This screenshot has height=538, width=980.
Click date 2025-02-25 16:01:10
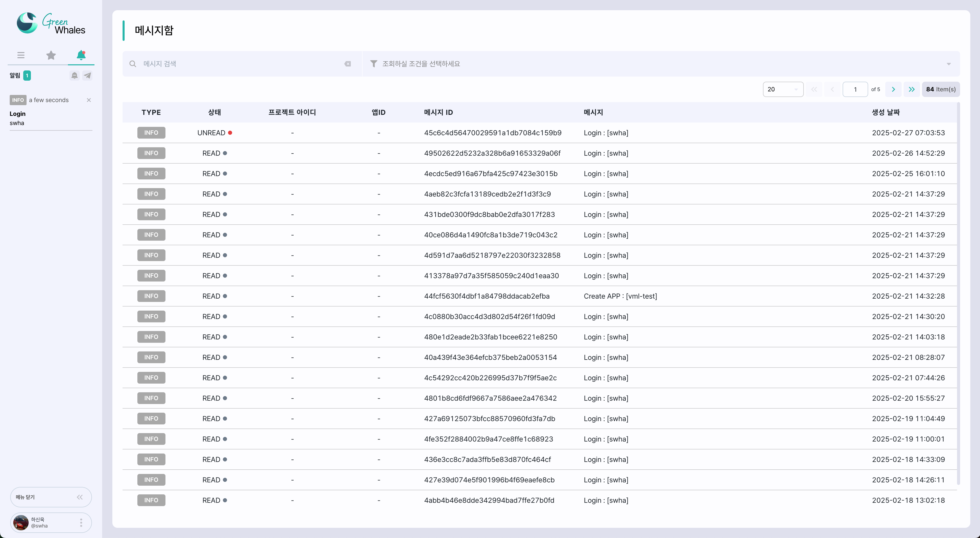(908, 174)
